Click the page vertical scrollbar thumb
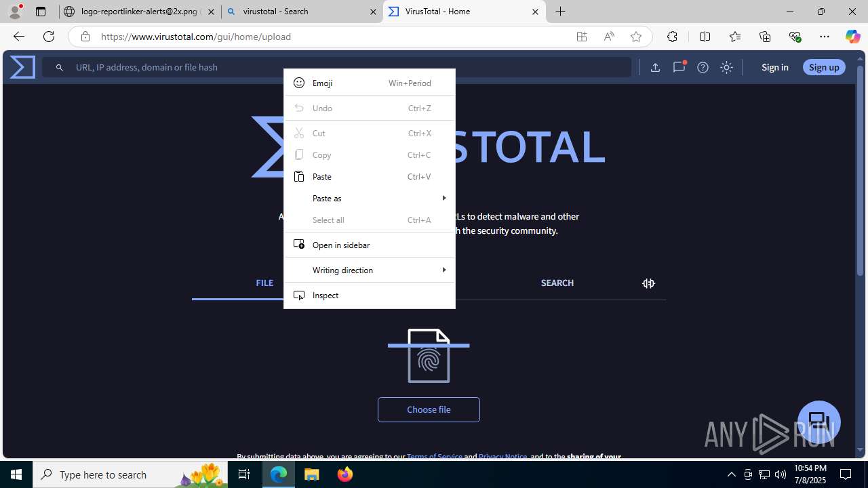868x488 pixels. [x=860, y=171]
